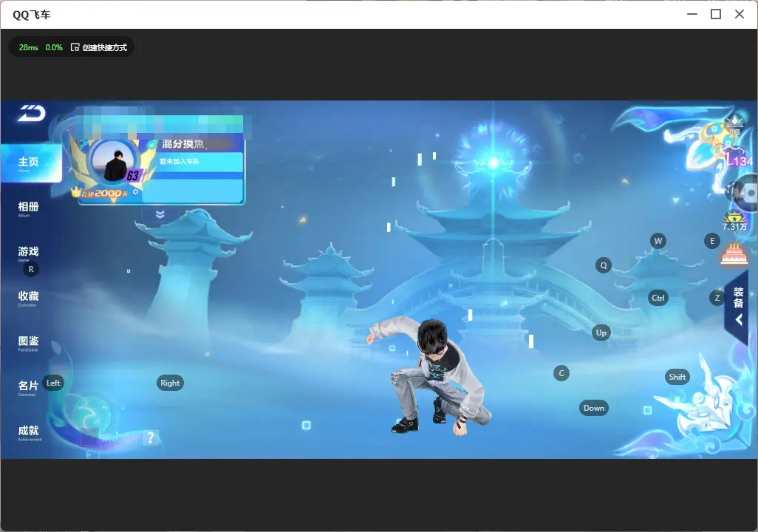
Task: Click the Down key overlay
Action: (594, 408)
